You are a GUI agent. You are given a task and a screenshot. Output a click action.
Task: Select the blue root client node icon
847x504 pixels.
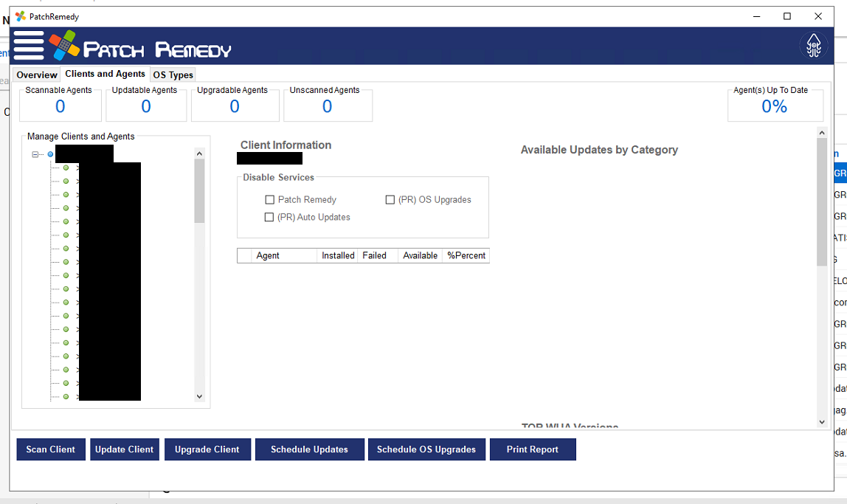(50, 154)
